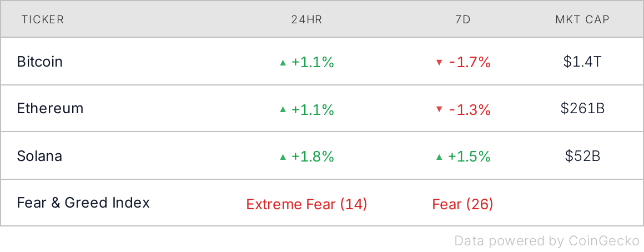
Task: Click the green up arrow beside Bitcoin 24HR
Action: coord(282,63)
